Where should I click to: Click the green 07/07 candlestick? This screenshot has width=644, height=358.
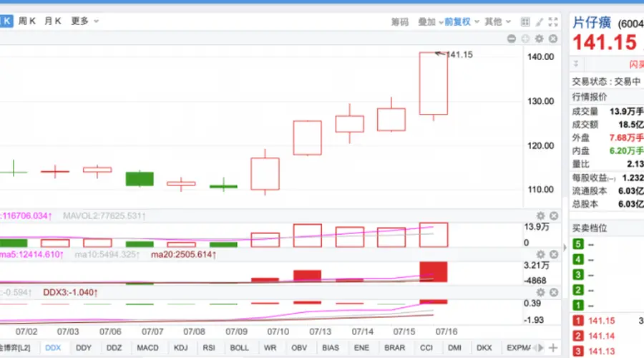point(140,179)
